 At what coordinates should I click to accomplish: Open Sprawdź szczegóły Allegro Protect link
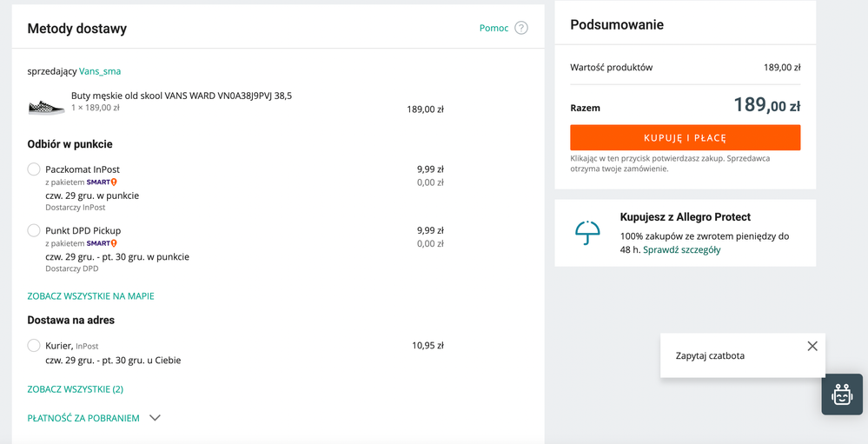coord(682,249)
